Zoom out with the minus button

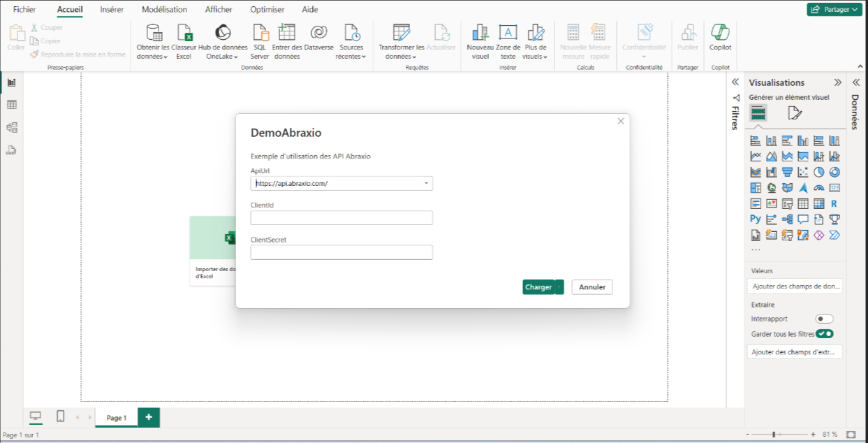coord(747,435)
